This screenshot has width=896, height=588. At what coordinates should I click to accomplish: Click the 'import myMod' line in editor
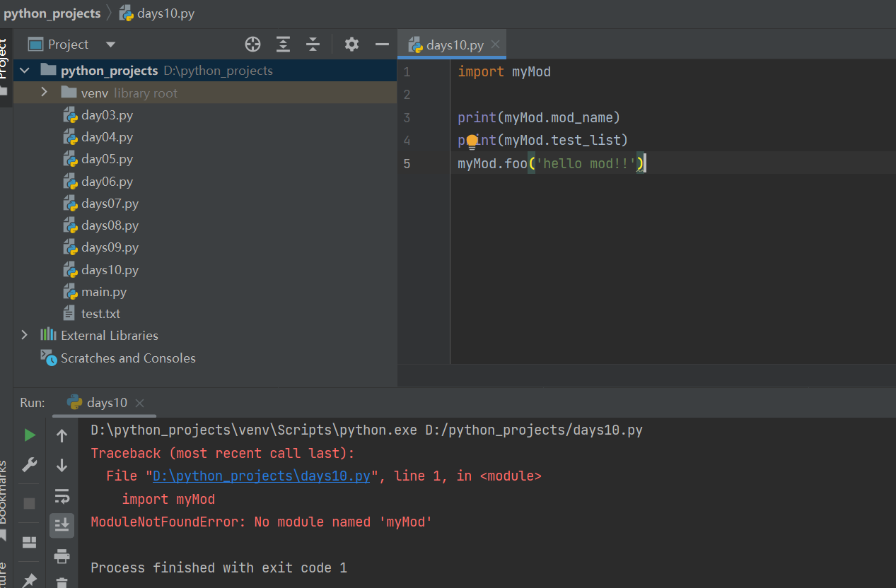[504, 71]
